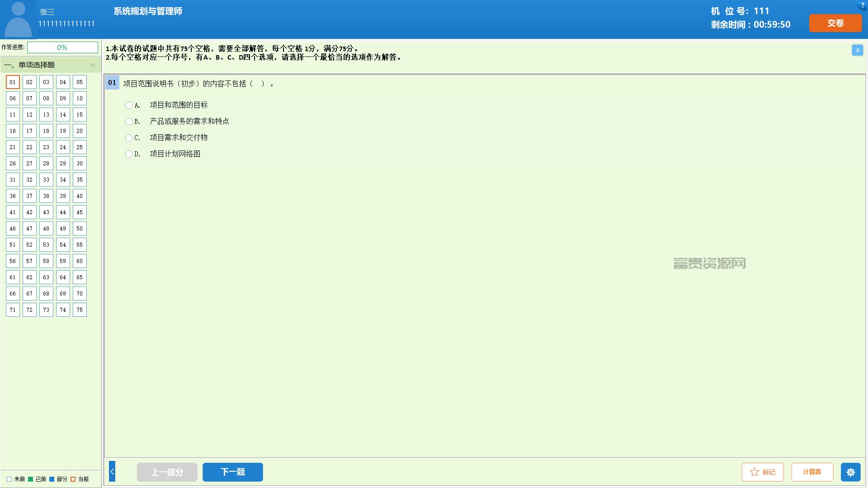Image resolution: width=868 pixels, height=488 pixels.
Task: Jump to question 49
Action: click(x=63, y=229)
